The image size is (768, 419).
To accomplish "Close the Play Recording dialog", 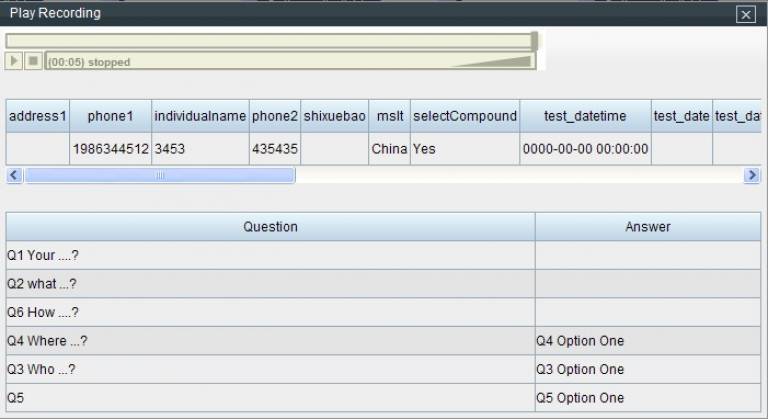I will click(744, 14).
